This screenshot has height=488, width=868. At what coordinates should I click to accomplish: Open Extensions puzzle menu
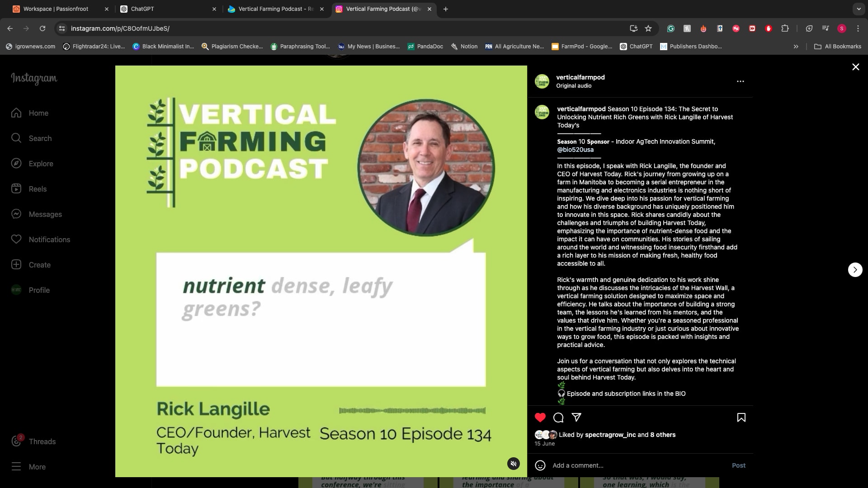pos(785,28)
